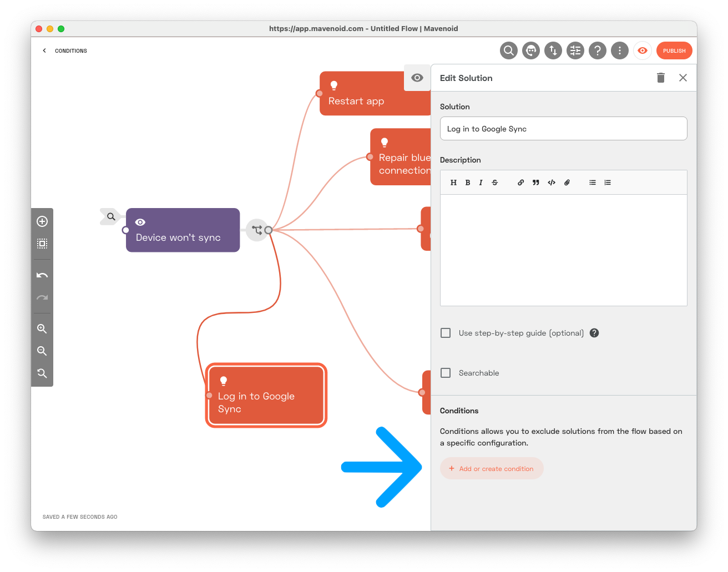Toggle strikethrough formatting in description toolbar
728x572 pixels.
coord(495,183)
